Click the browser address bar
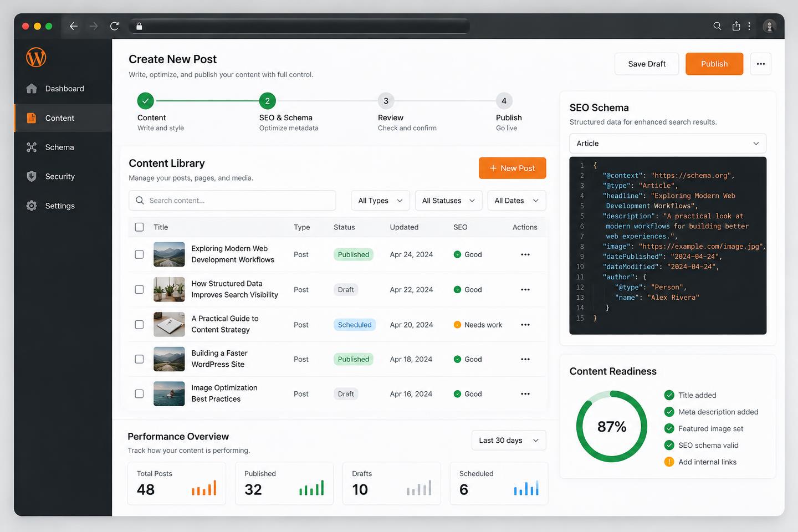 pyautogui.click(x=299, y=26)
